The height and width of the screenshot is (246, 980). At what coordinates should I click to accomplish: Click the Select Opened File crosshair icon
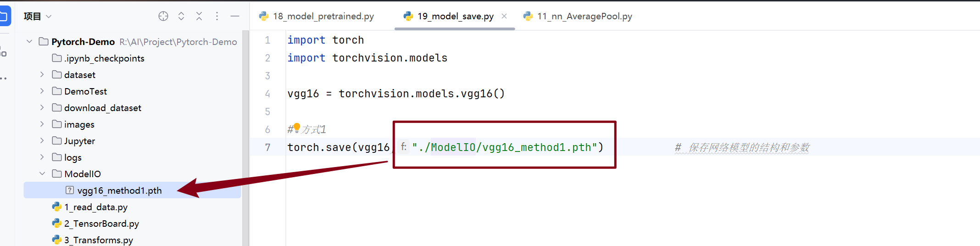pos(163,16)
